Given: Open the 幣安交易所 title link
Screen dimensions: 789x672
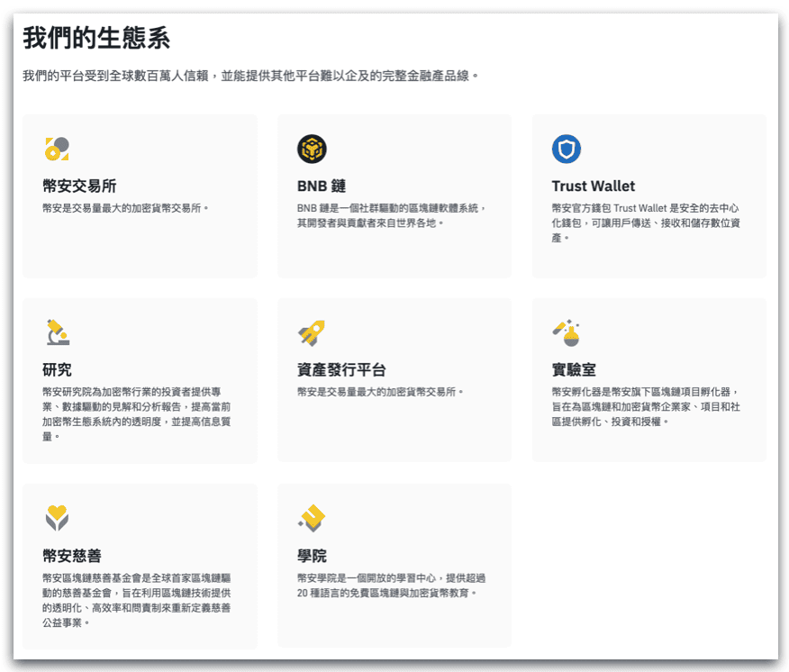Looking at the screenshot, I should click(x=79, y=186).
